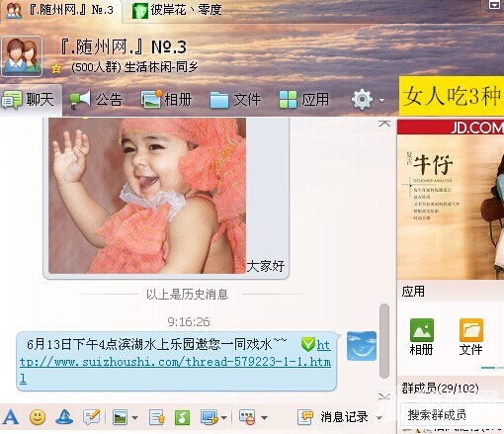The width and height of the screenshot is (504, 434).
Task: Switch to the 彼岸花、零度 chat tab
Action: point(177,10)
